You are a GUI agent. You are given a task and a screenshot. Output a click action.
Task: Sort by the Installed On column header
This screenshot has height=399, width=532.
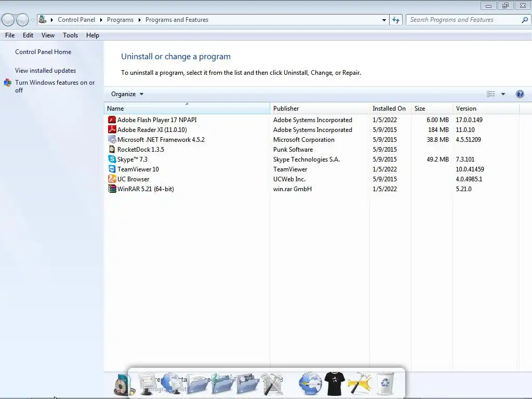tap(391, 108)
